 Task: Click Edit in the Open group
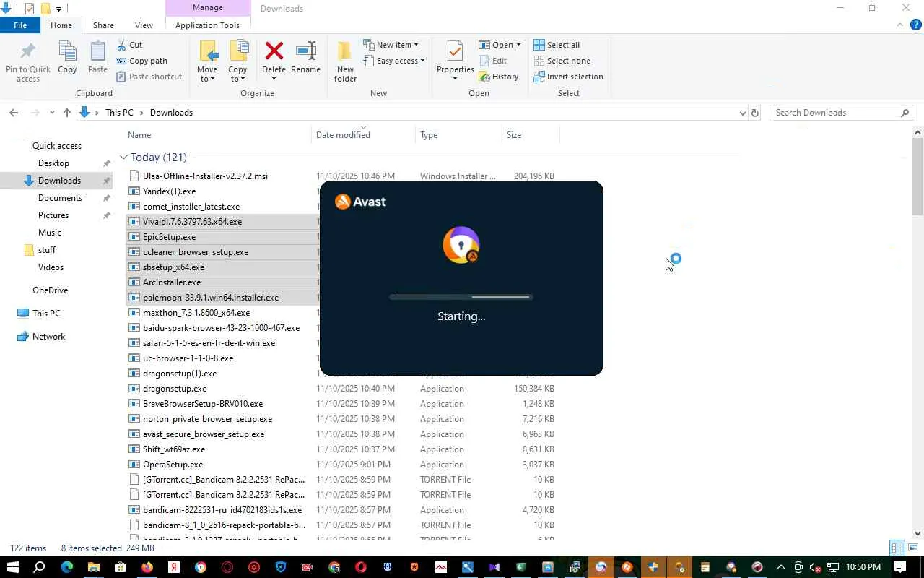click(x=492, y=61)
